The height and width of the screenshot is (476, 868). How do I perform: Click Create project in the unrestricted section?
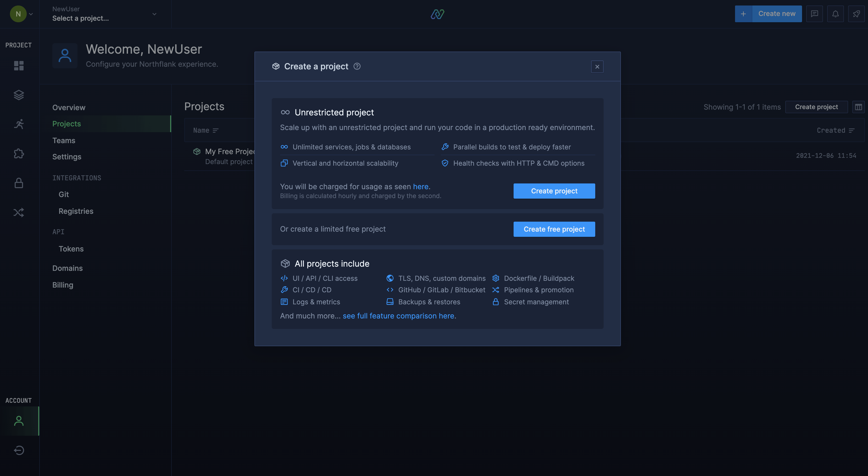click(554, 191)
